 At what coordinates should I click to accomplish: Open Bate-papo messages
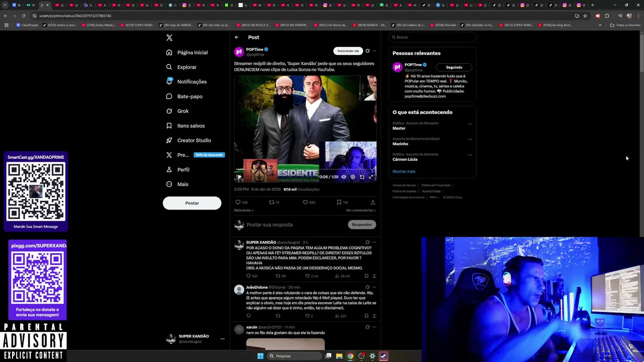(x=184, y=96)
